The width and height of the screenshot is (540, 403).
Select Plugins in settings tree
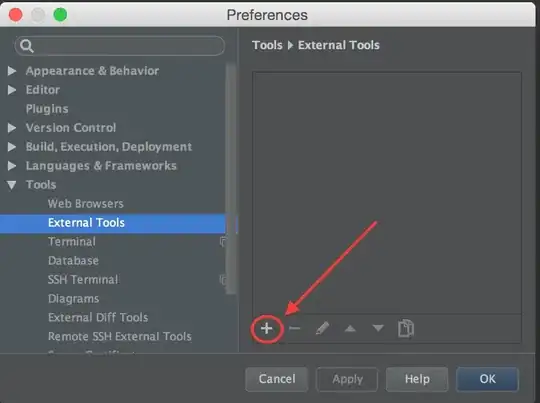pyautogui.click(x=47, y=109)
